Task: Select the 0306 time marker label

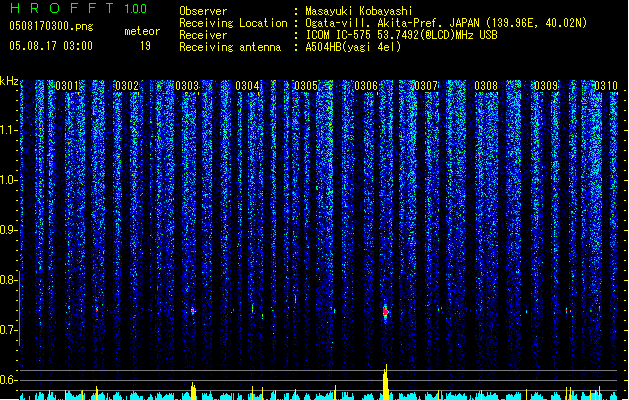Action: 366,86
